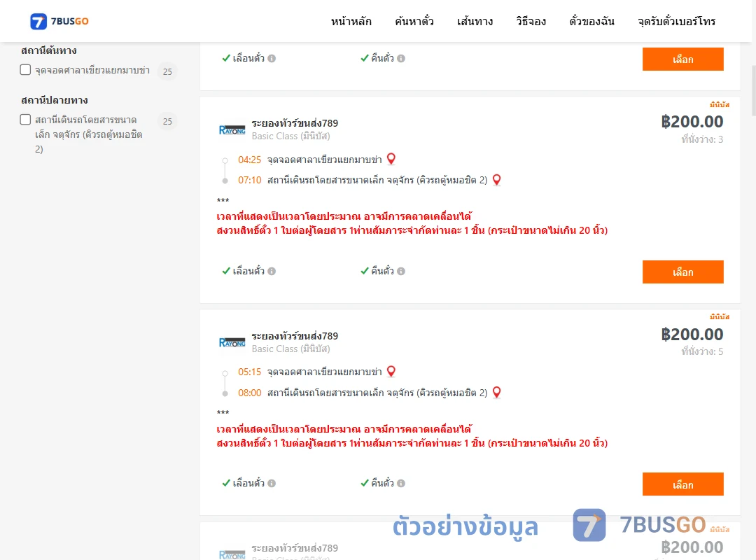The image size is (756, 560).
Task: Click Rayong operator logo in 05:15 card
Action: pos(232,342)
